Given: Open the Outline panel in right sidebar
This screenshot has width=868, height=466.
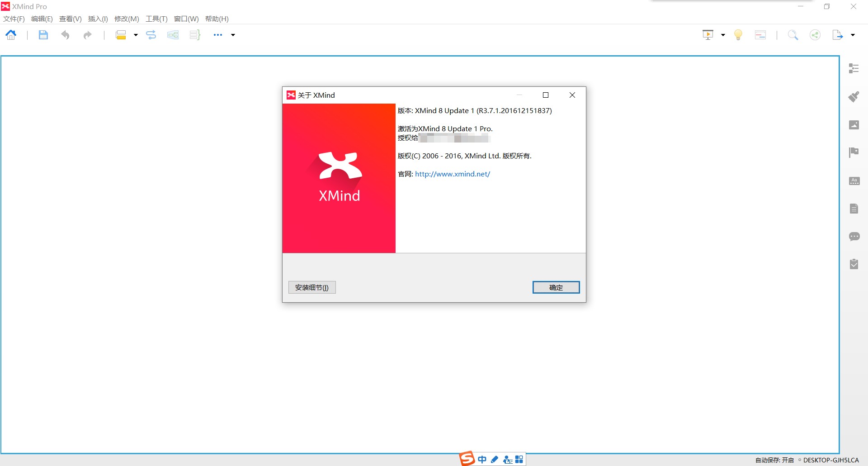Looking at the screenshot, I should pyautogui.click(x=854, y=68).
